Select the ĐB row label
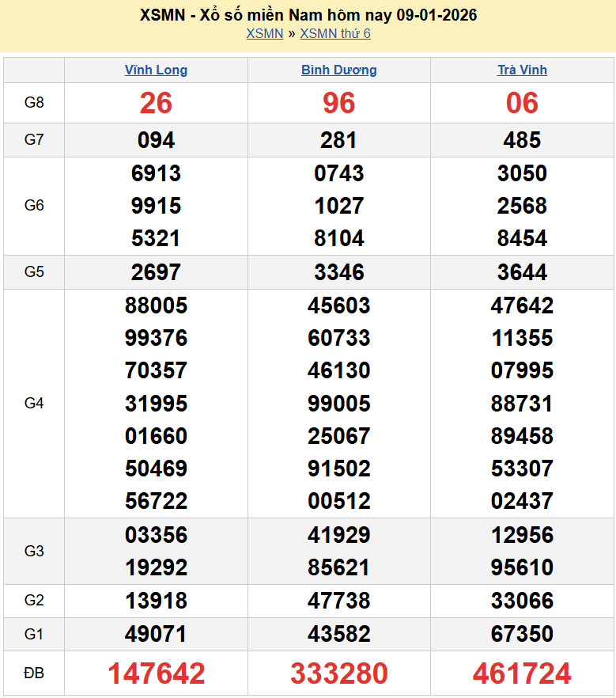The image size is (616, 698). [x=34, y=673]
